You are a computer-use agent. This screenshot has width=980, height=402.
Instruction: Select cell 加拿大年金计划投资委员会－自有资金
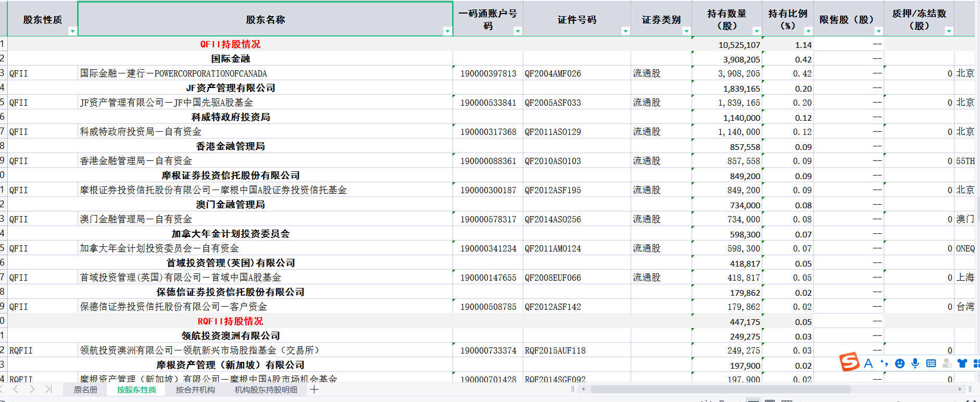[x=265, y=248]
